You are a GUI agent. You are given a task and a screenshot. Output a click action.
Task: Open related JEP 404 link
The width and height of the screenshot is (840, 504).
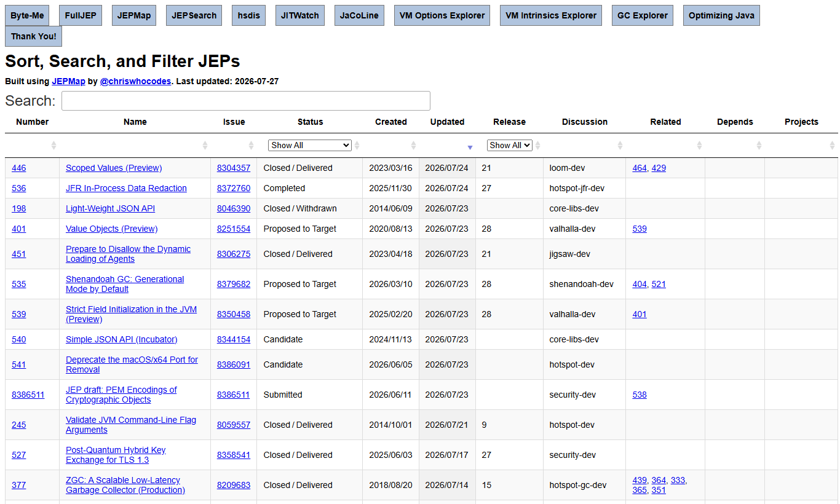click(x=640, y=284)
